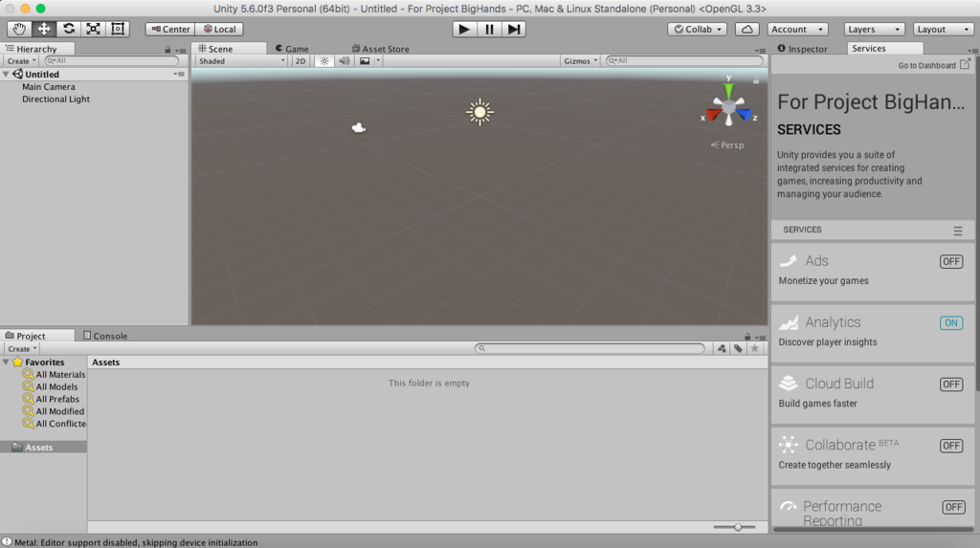The width and height of the screenshot is (980, 548).
Task: Select the Rotate tool
Action: [x=68, y=30]
